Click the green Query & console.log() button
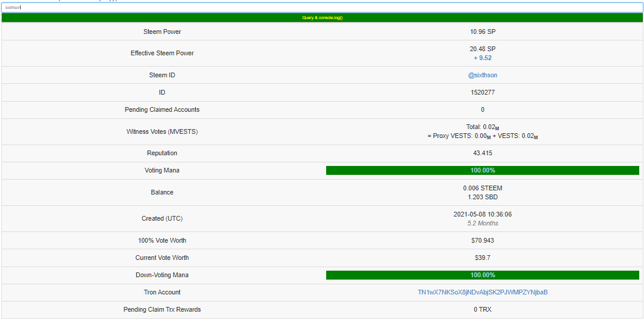644x323 pixels. click(322, 18)
